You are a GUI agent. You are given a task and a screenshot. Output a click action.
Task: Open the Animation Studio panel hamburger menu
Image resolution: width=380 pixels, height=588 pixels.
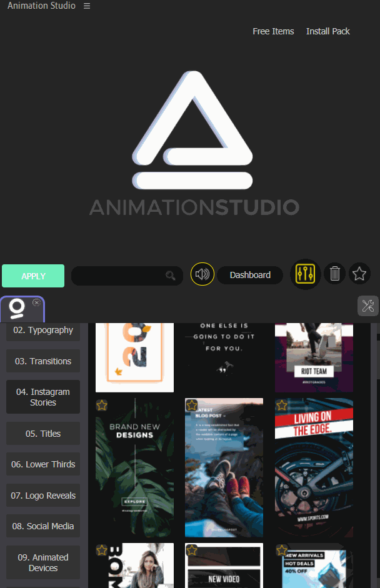pyautogui.click(x=87, y=6)
